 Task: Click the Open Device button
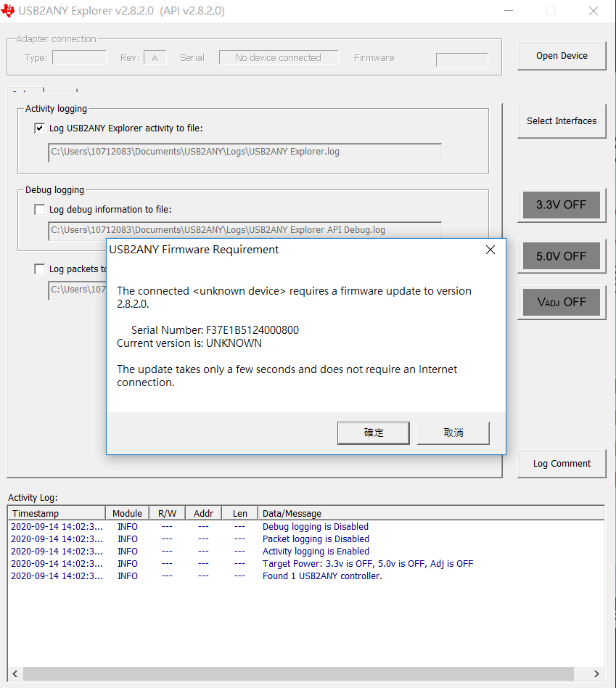click(562, 56)
